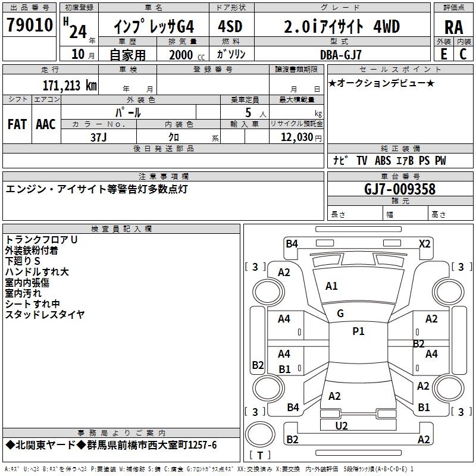Click TV in equipment list

(362, 160)
